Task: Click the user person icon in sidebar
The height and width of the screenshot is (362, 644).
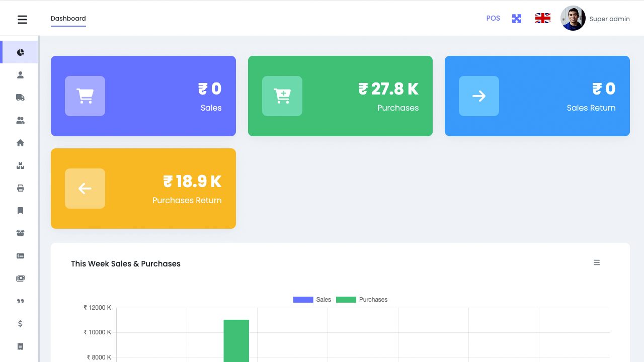Action: pyautogui.click(x=20, y=74)
